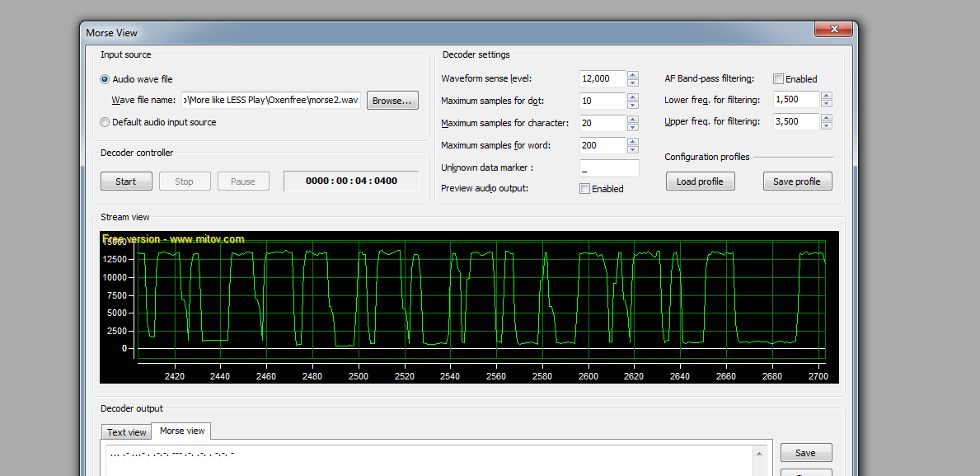Viewport: 980px width, 476px height.
Task: Click the Maximum samples for word field
Action: coord(603,145)
